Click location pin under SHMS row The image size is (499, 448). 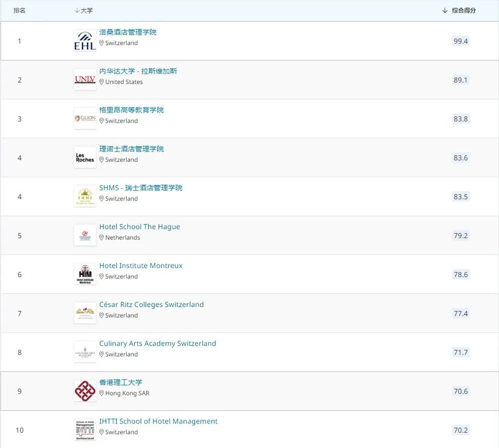(101, 199)
